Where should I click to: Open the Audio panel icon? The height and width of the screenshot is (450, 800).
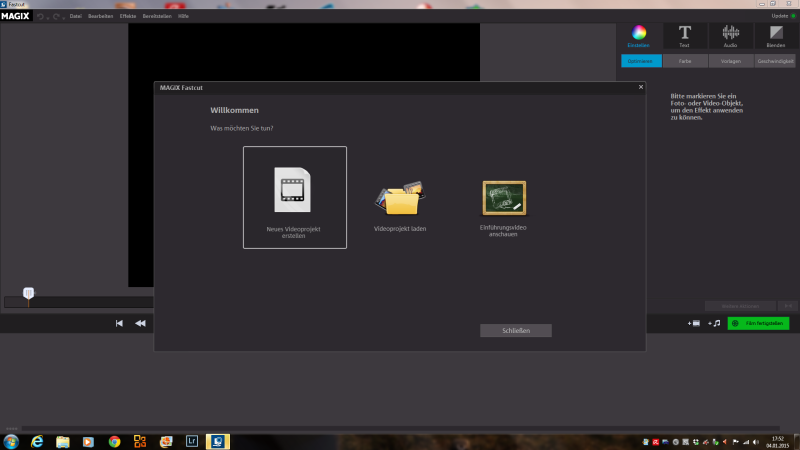click(730, 36)
